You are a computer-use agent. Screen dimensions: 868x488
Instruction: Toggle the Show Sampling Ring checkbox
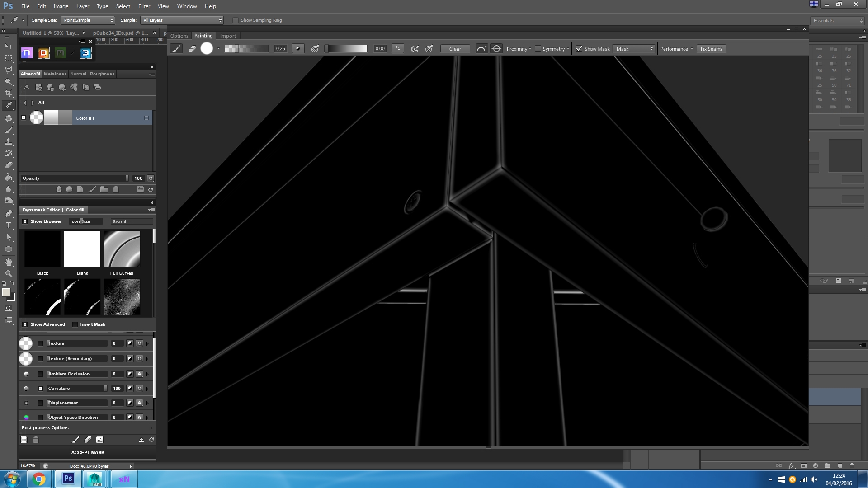pos(236,20)
